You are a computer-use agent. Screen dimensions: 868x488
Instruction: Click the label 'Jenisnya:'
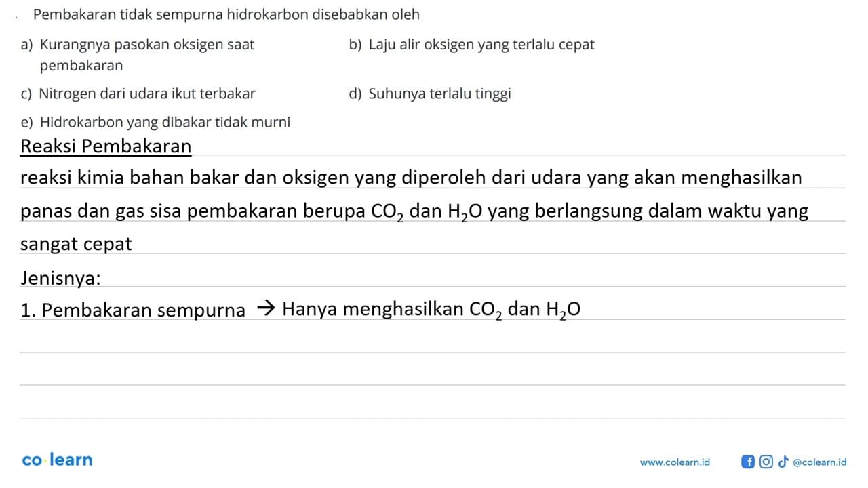(61, 277)
